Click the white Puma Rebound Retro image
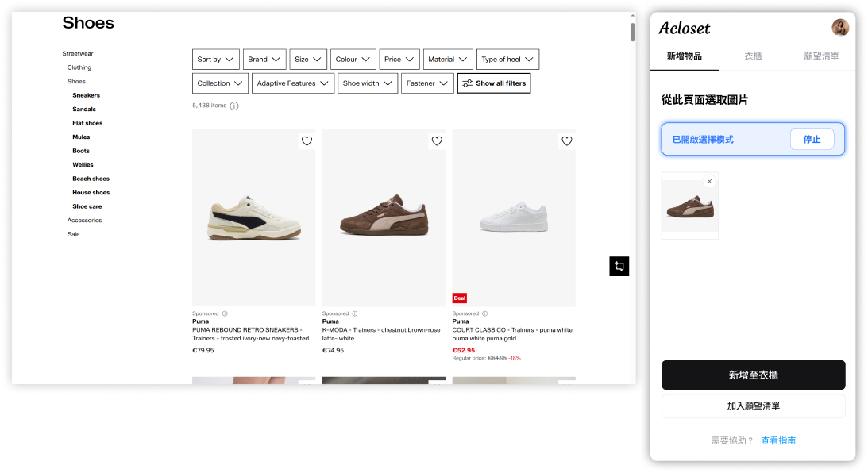This screenshot has width=868, height=473. 254,218
